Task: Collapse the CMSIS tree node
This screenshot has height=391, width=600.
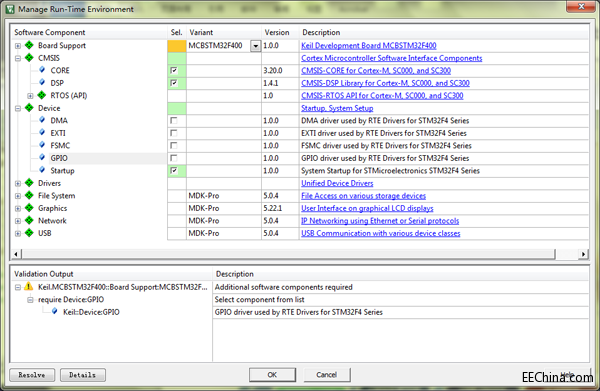Action: point(18,58)
